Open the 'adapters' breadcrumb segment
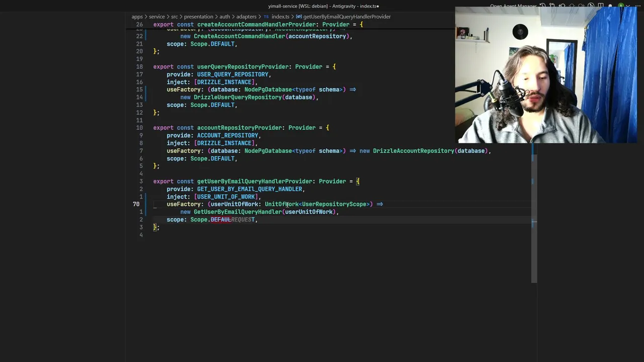Screen dimensions: 644x362 point(246,17)
